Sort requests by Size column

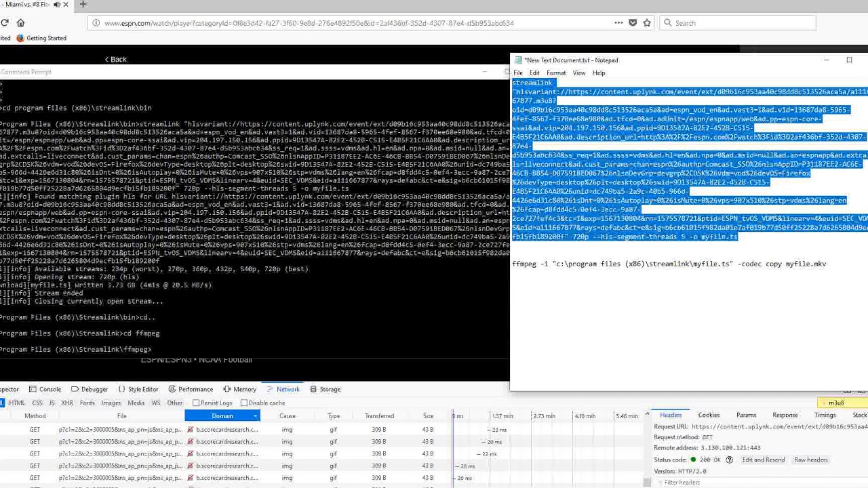pyautogui.click(x=428, y=416)
